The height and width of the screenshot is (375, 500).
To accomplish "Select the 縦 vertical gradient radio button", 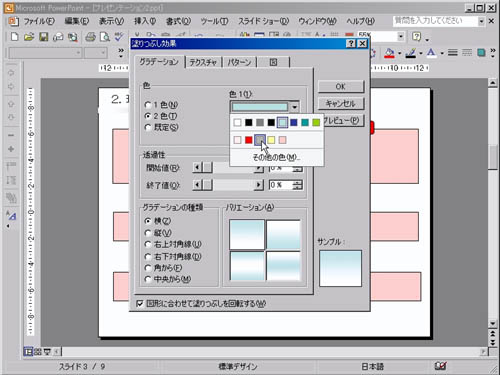I will 148,233.
